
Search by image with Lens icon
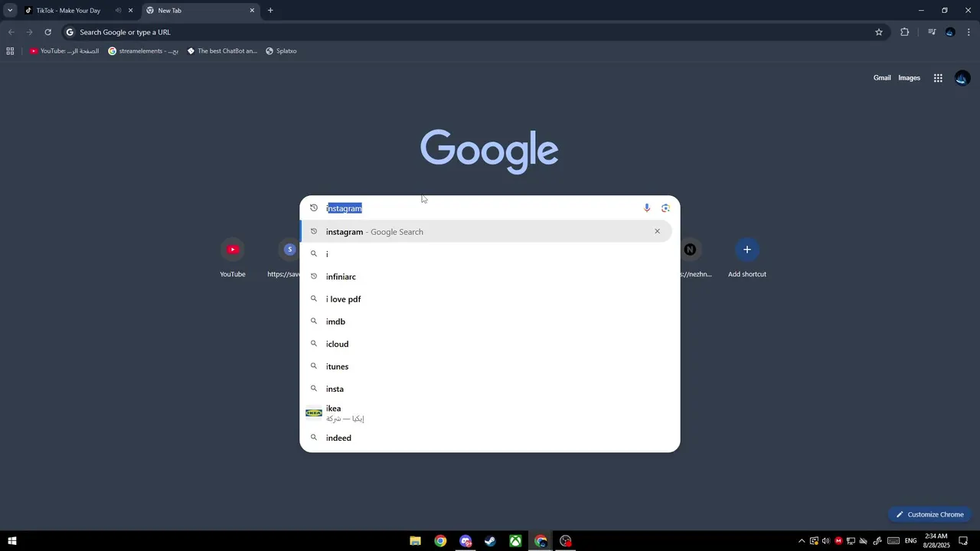(665, 208)
